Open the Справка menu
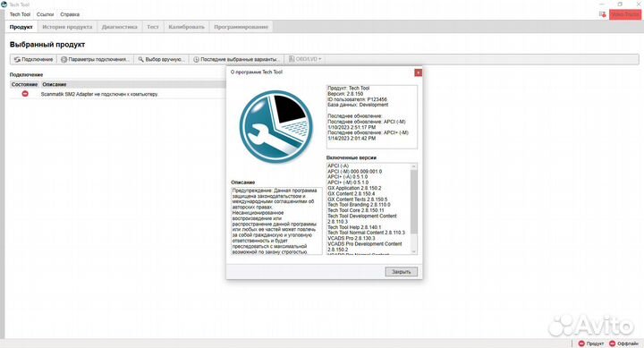Viewport: 644px width, 348px height. click(70, 14)
